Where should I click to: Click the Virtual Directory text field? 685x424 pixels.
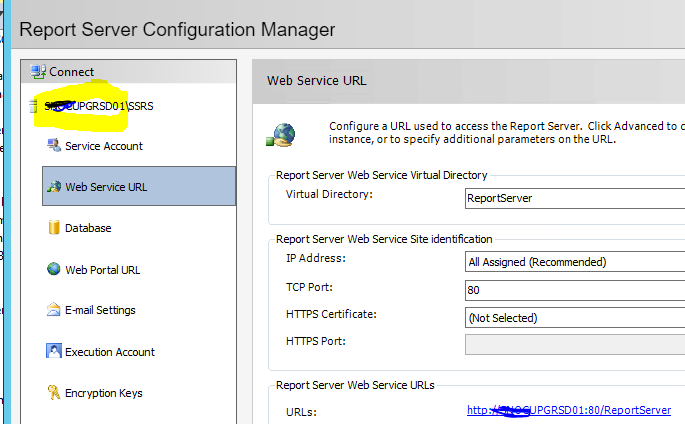tap(575, 198)
